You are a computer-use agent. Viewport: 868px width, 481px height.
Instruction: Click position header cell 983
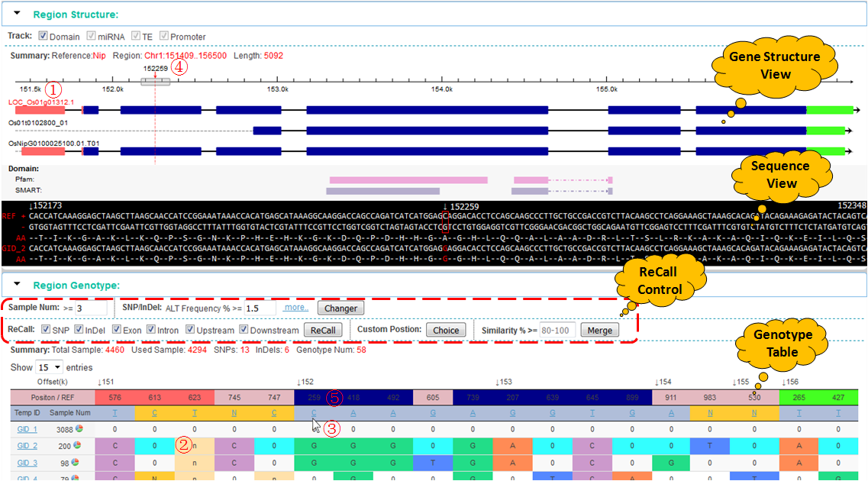[710, 398]
